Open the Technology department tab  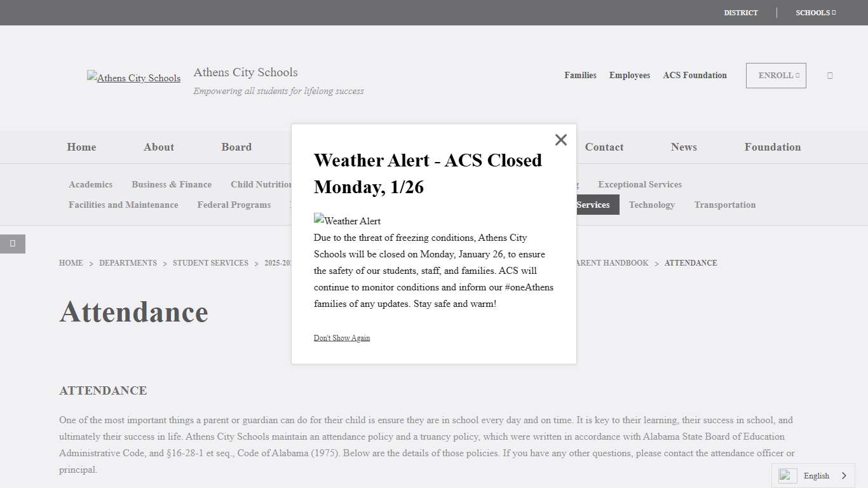click(x=651, y=205)
